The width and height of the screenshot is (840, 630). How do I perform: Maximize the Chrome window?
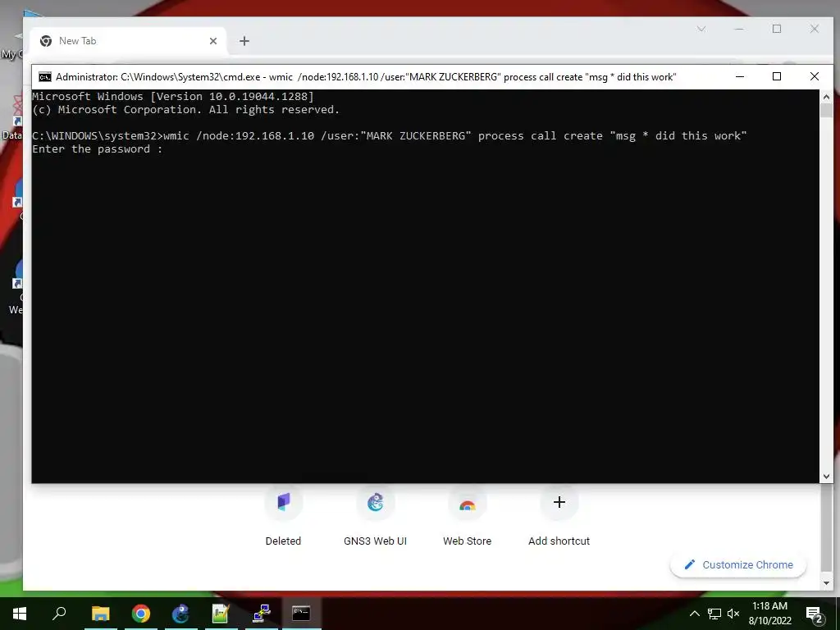click(x=777, y=29)
